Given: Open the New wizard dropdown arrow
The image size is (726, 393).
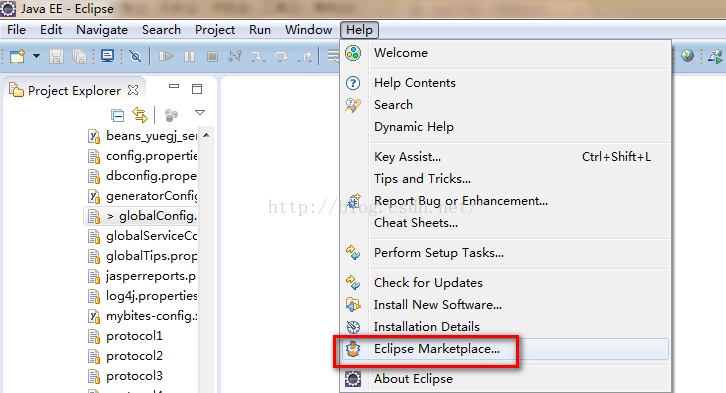Looking at the screenshot, I should pyautogui.click(x=36, y=56).
